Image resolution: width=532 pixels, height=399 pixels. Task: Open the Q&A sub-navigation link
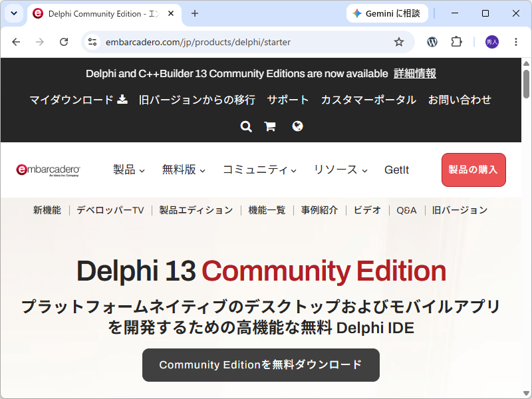click(x=406, y=210)
